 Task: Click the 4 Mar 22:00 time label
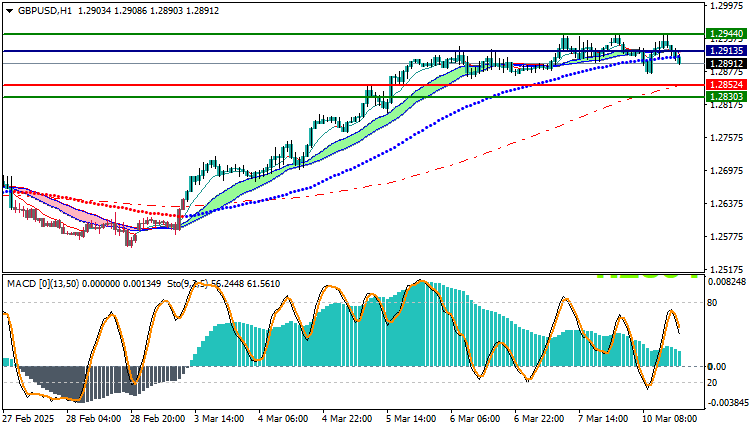click(347, 419)
